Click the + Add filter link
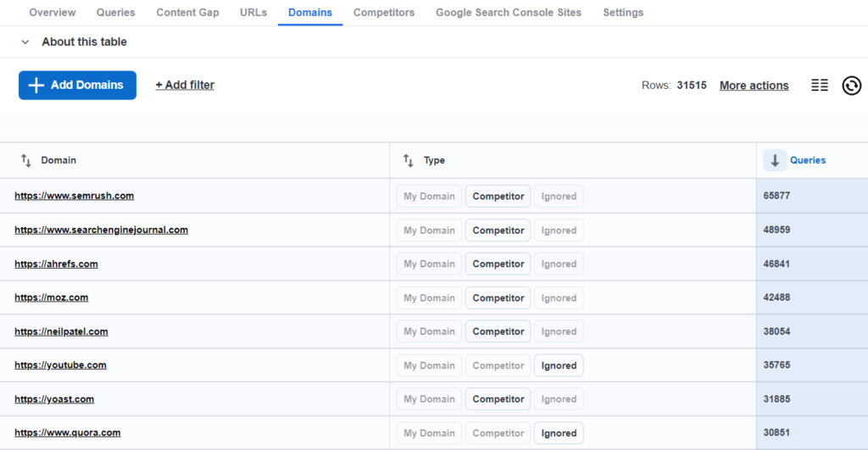Viewport: 868px width, 450px height. (185, 86)
